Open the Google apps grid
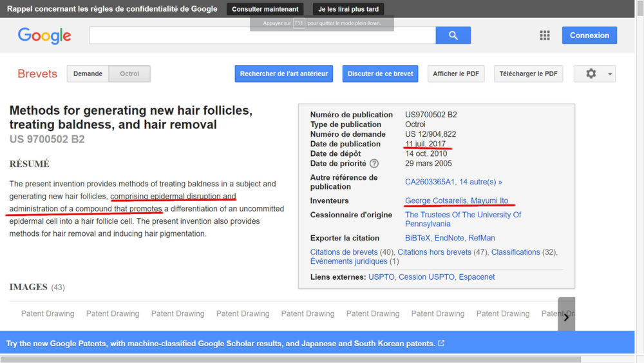The width and height of the screenshot is (644, 363). tap(544, 35)
